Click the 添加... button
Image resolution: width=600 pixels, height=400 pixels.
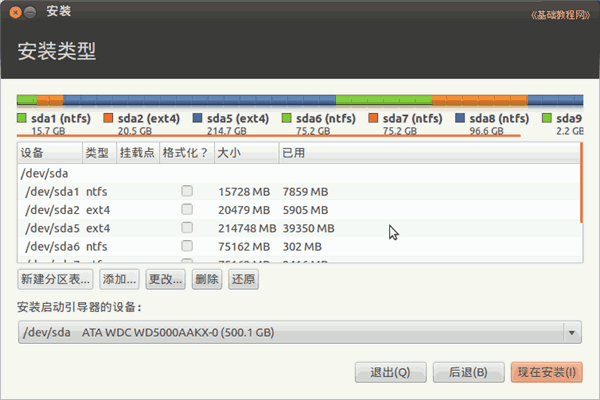pyautogui.click(x=119, y=279)
